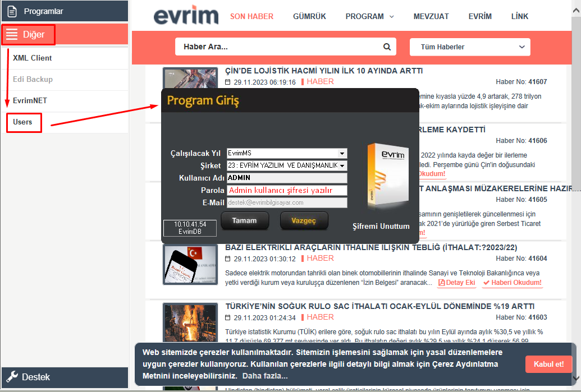This screenshot has width=581, height=392.
Task: Click the 10.10.41.54 EvrimDB server box
Action: pyautogui.click(x=190, y=228)
